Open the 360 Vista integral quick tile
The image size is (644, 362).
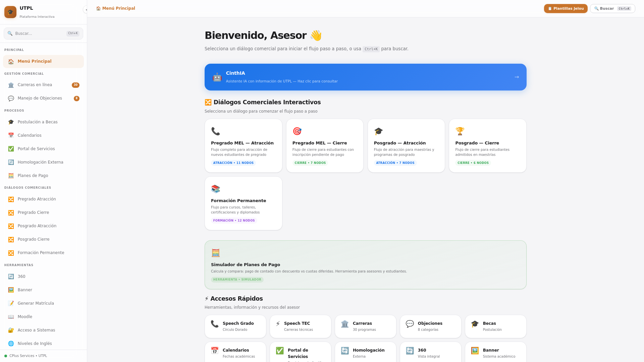[430, 352]
